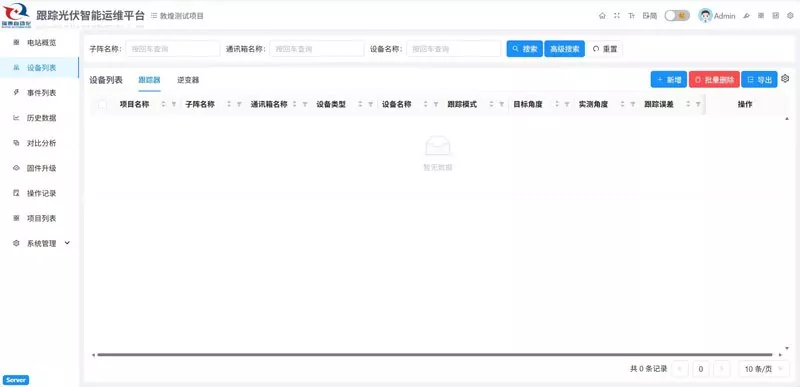Filter the 项目名称 column
This screenshot has width=800, height=387.
[x=173, y=104]
